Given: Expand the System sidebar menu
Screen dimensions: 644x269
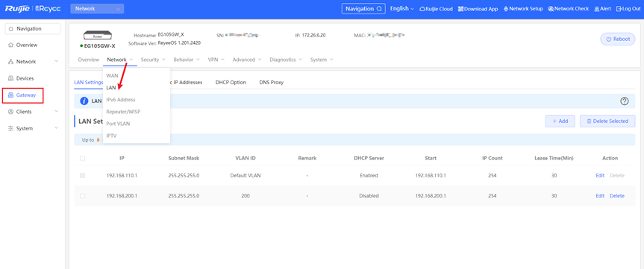Looking at the screenshot, I should click(x=32, y=129).
